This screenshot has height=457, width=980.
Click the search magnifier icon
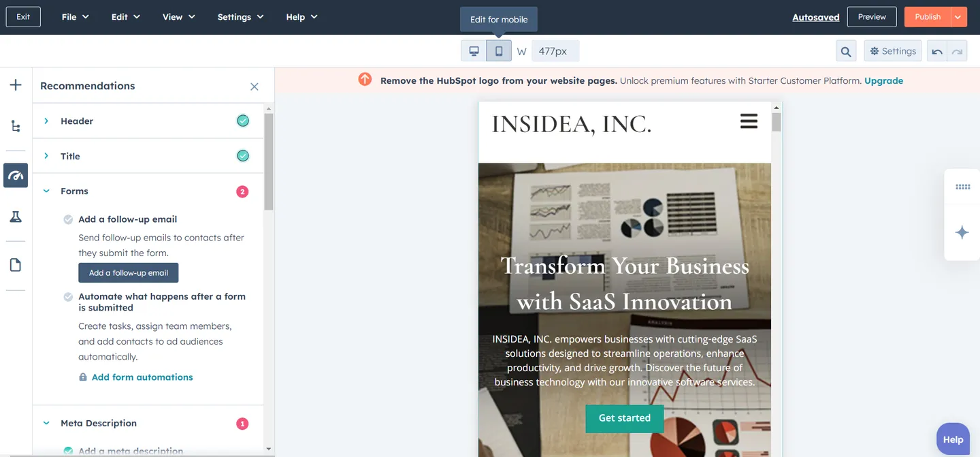846,51
